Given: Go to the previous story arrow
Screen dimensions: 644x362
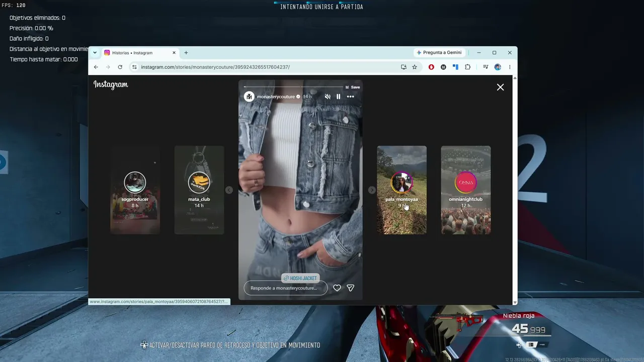Looking at the screenshot, I should (x=229, y=190).
